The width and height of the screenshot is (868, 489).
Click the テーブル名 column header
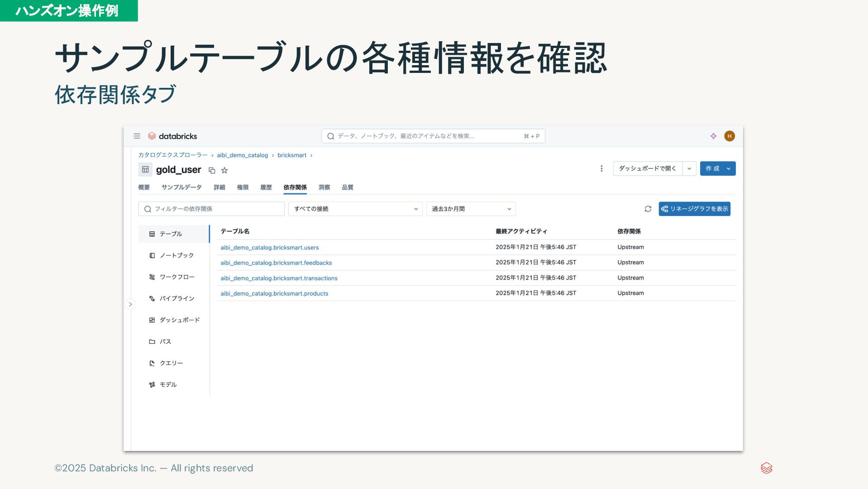point(235,231)
